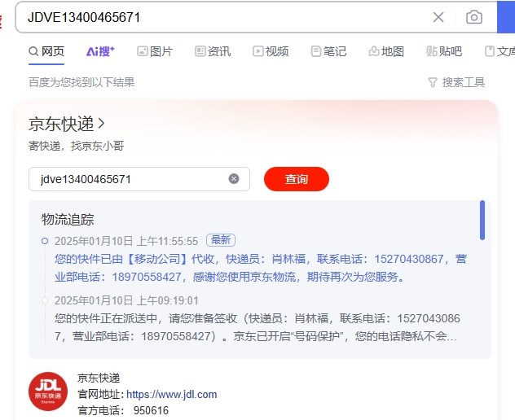
Task: Click the magnifier icon of the 网页 tab
Action: point(33,51)
